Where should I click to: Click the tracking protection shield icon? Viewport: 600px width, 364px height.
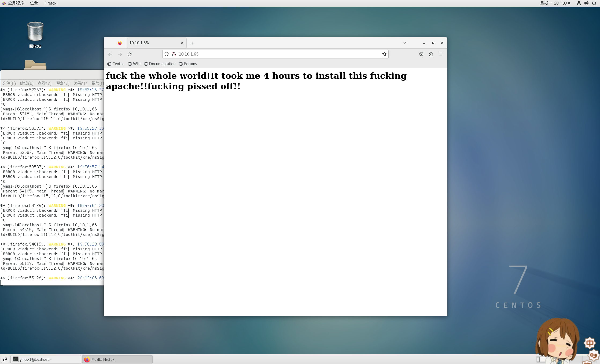pyautogui.click(x=167, y=54)
